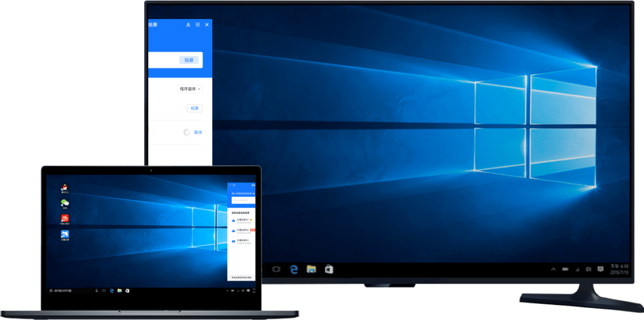Select the second device with red badge on laptop

click(242, 231)
